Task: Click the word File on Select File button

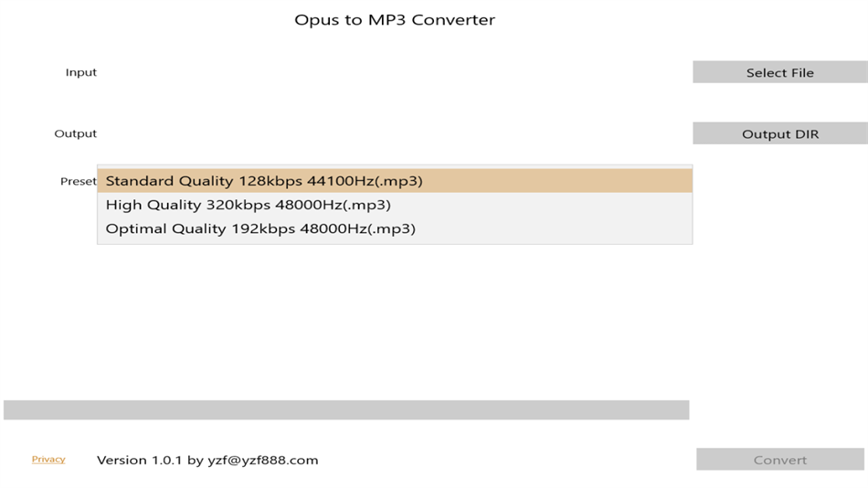Action: point(801,72)
